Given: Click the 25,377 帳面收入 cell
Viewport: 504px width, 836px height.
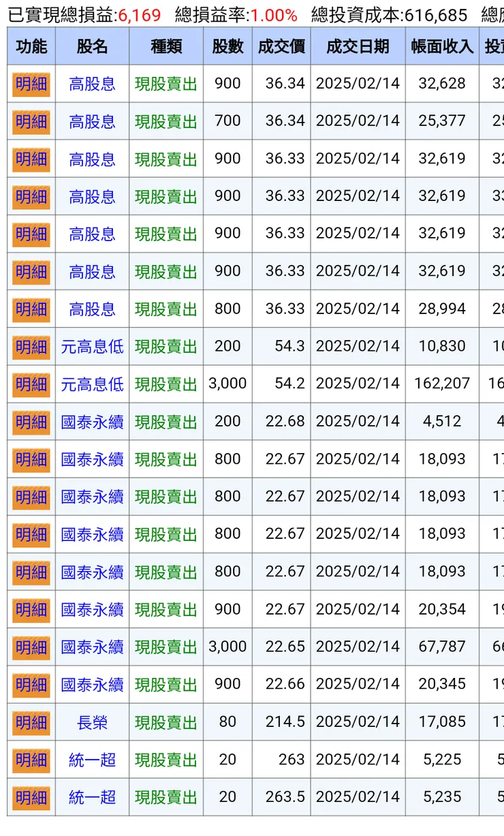Looking at the screenshot, I should tap(442, 121).
